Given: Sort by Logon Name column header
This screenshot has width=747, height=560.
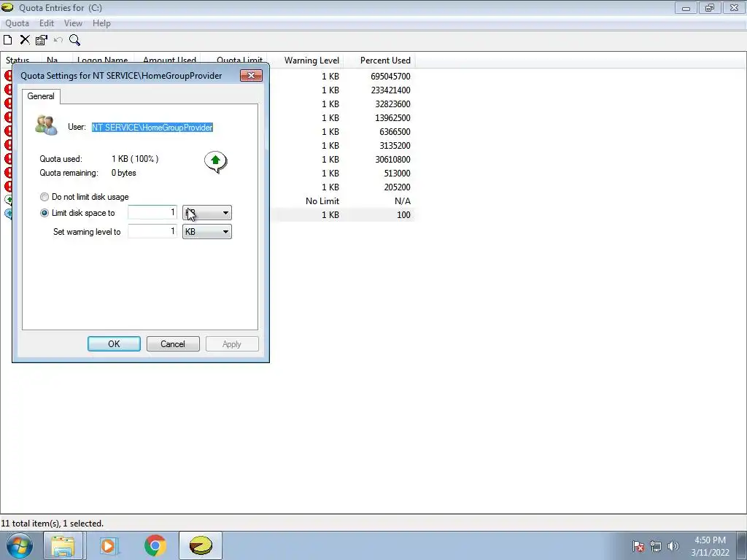Looking at the screenshot, I should click(102, 59).
